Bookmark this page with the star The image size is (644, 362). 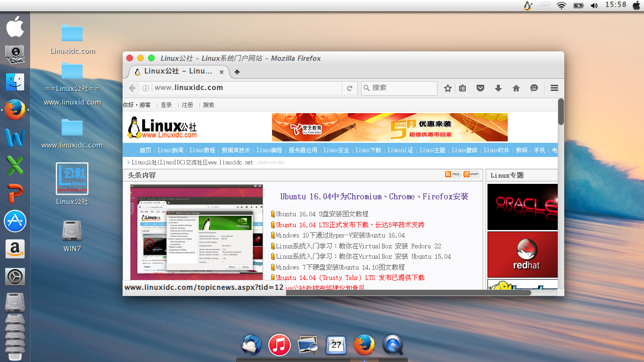448,88
